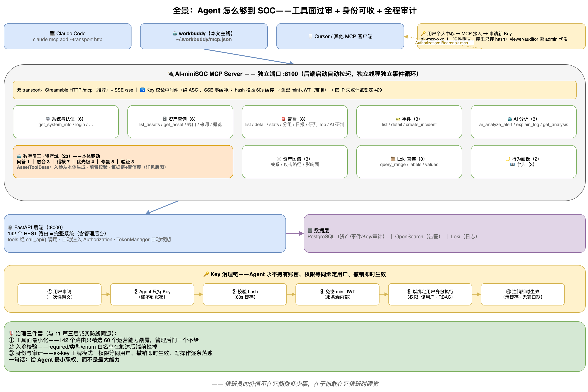Click the shield icon before 治理三件套
The height and width of the screenshot is (392, 588).
[11, 333]
